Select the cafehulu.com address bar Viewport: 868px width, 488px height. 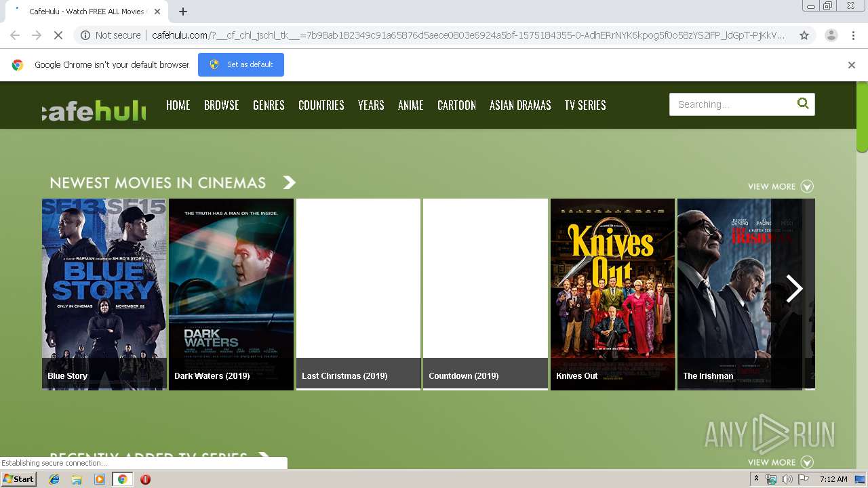click(468, 35)
